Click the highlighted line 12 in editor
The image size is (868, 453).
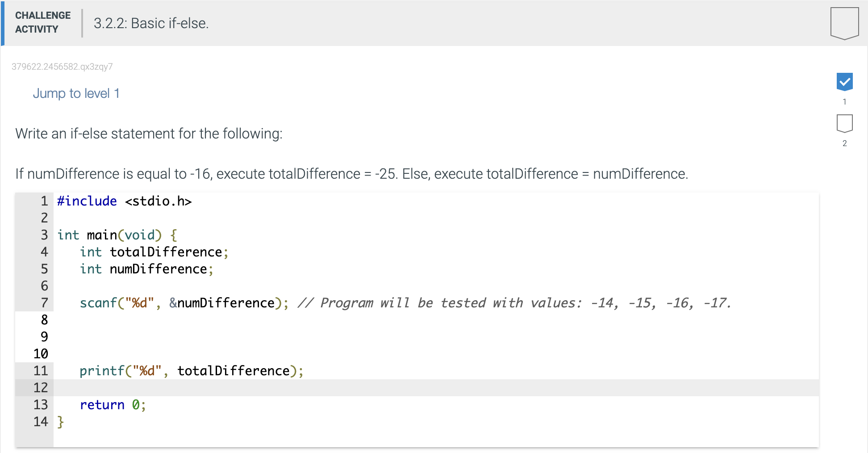436,388
